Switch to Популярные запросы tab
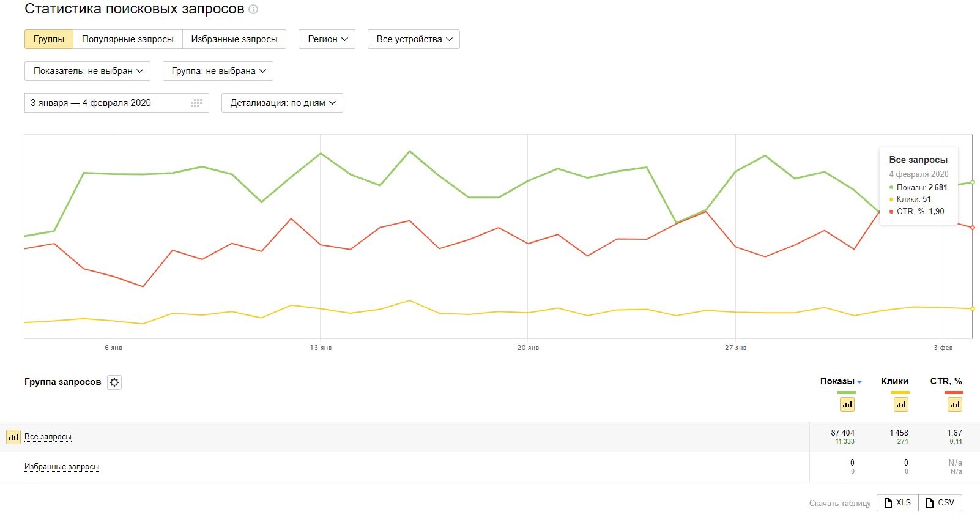 coord(128,39)
